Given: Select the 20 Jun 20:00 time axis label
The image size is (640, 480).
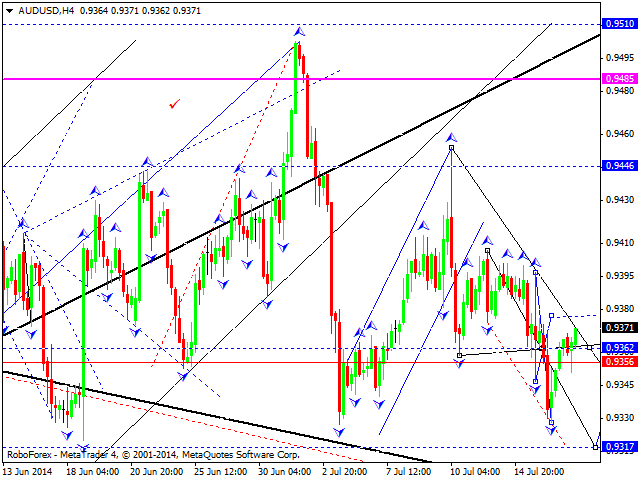Looking at the screenshot, I should (157, 472).
